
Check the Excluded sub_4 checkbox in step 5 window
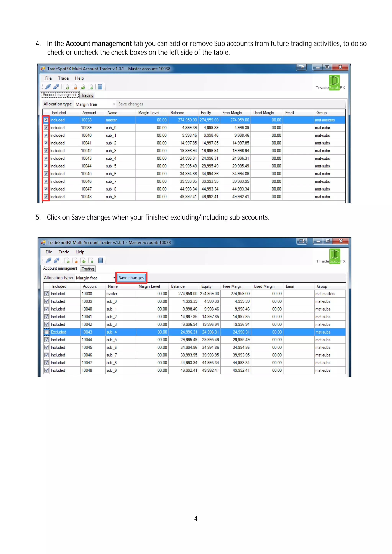[x=47, y=332]
